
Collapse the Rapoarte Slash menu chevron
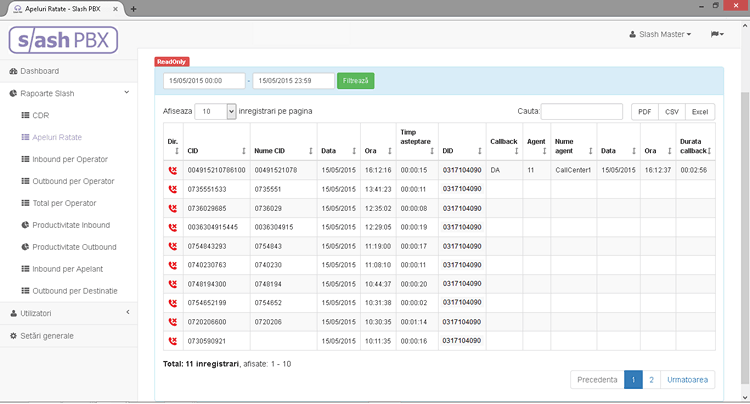127,92
